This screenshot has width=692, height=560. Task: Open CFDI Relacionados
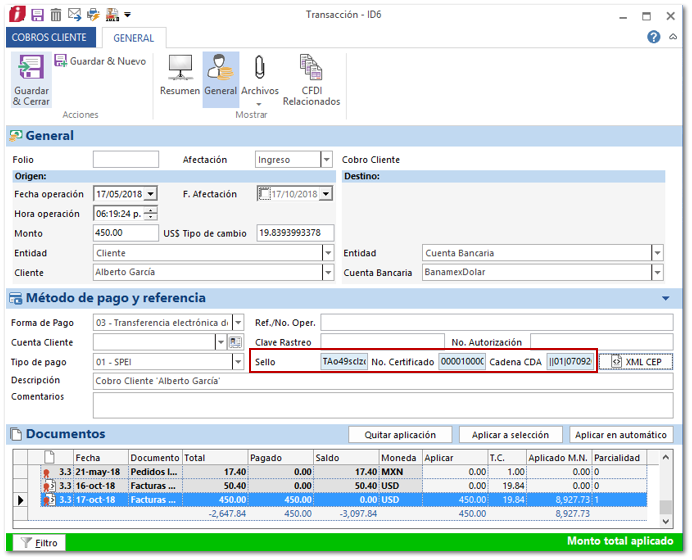[311, 80]
